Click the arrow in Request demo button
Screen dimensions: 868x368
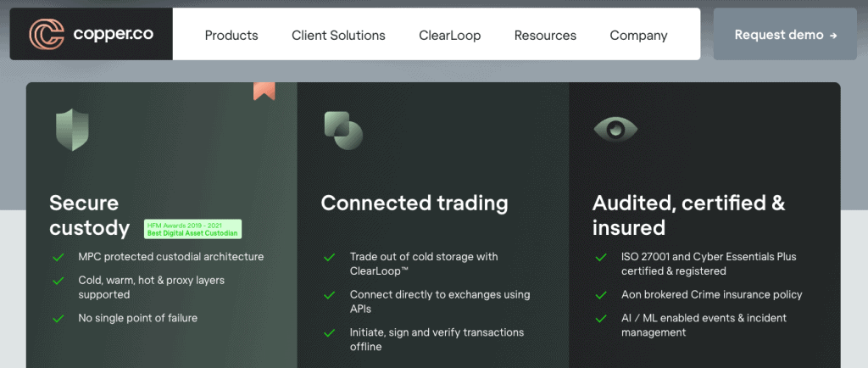click(x=833, y=36)
